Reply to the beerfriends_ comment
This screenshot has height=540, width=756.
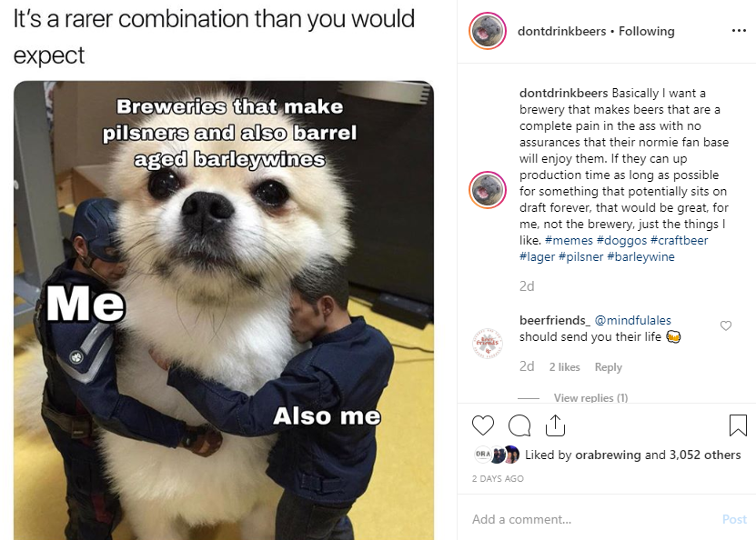click(x=608, y=367)
